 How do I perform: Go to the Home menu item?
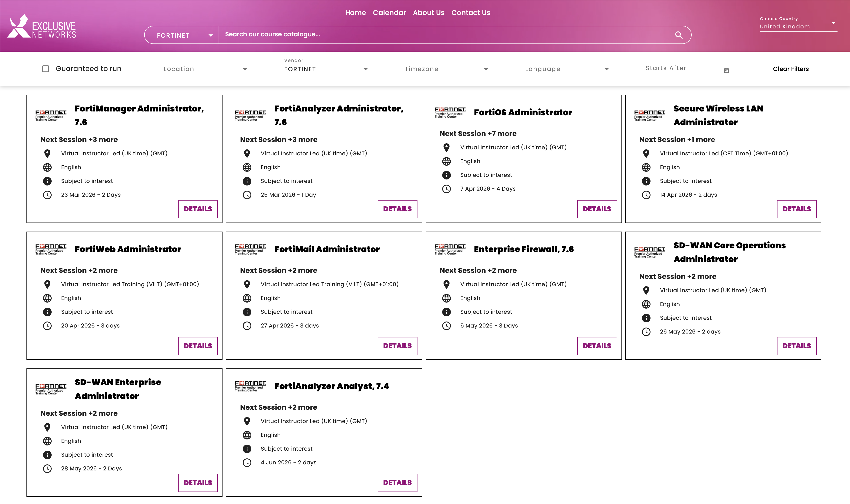[355, 12]
